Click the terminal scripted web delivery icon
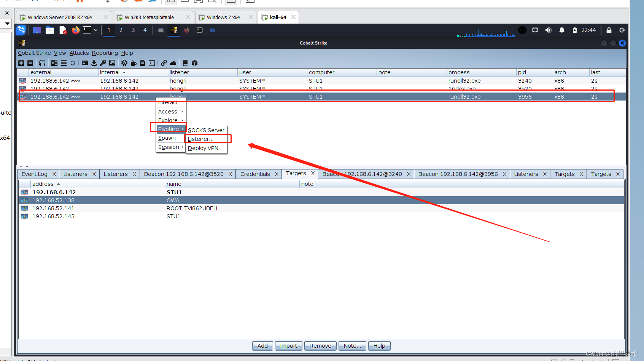 pyautogui.click(x=152, y=63)
